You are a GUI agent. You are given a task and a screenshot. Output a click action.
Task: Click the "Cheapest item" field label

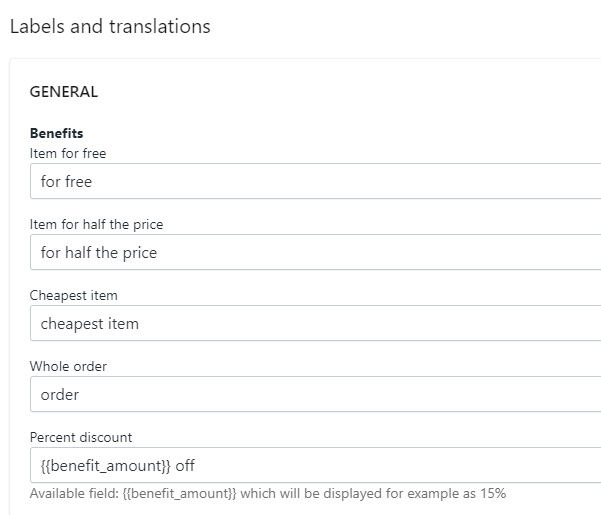(x=73, y=296)
